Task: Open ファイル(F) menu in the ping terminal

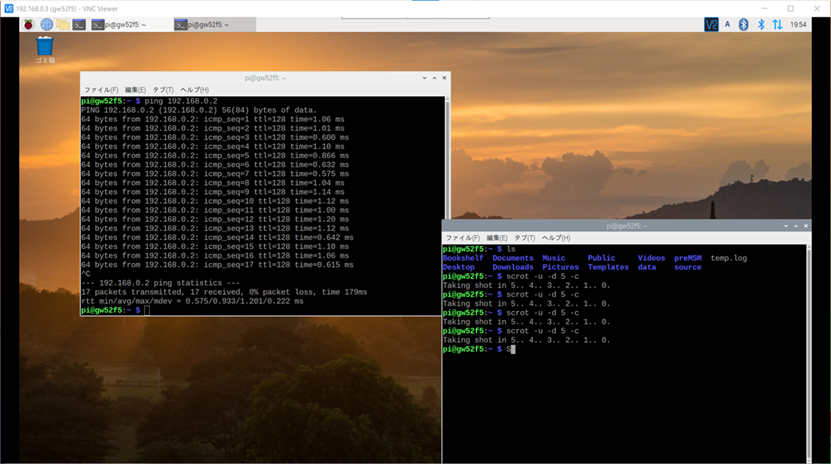Action: coord(100,90)
